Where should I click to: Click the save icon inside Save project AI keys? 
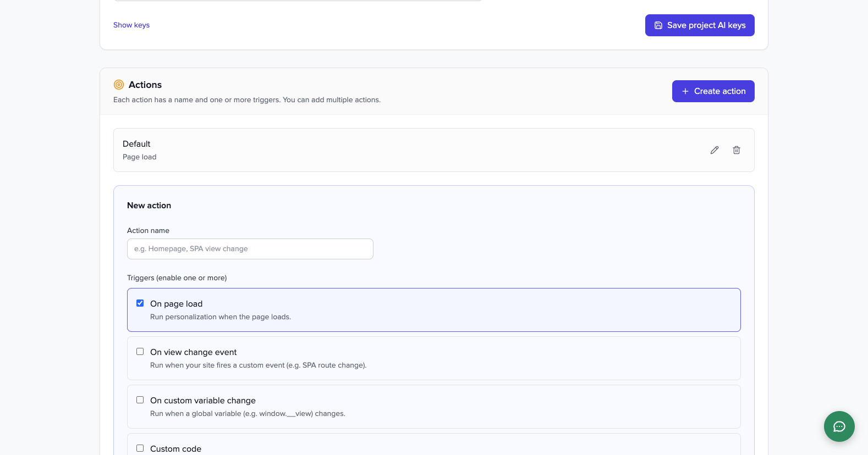pos(658,25)
